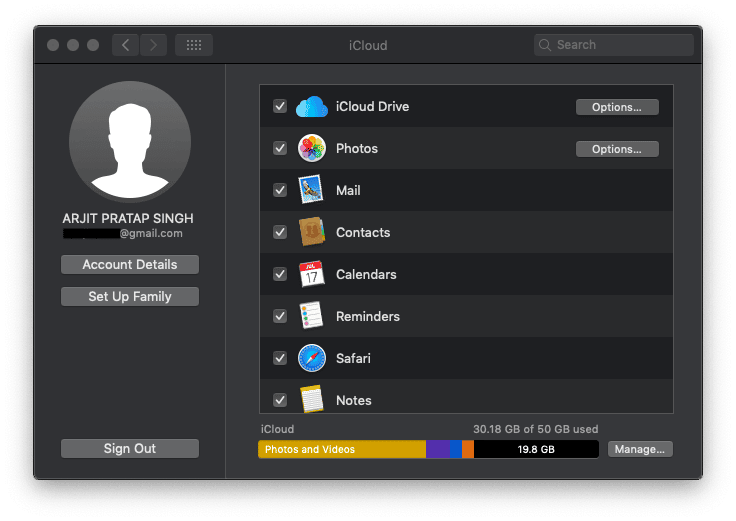Click the Notes notepad icon

[x=312, y=399]
